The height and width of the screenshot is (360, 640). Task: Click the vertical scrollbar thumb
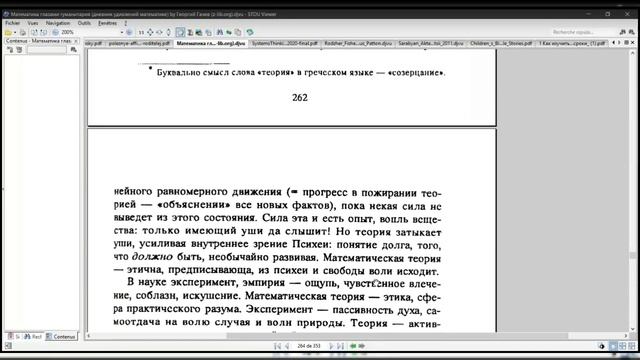pyautogui.click(x=633, y=256)
